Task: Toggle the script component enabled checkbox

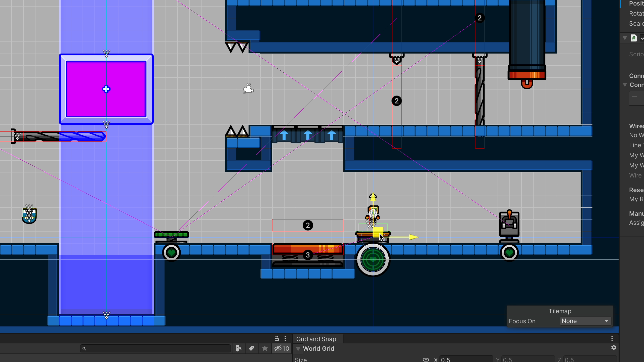Action: click(x=642, y=38)
